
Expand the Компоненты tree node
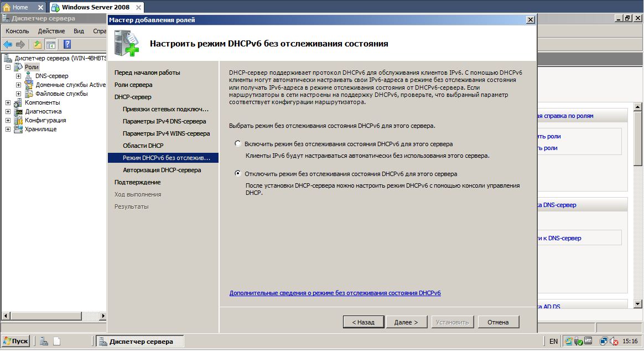click(x=8, y=103)
